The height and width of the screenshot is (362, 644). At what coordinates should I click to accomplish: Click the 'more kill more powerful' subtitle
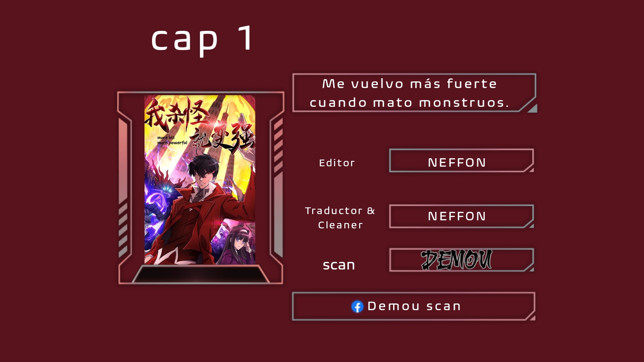click(172, 140)
